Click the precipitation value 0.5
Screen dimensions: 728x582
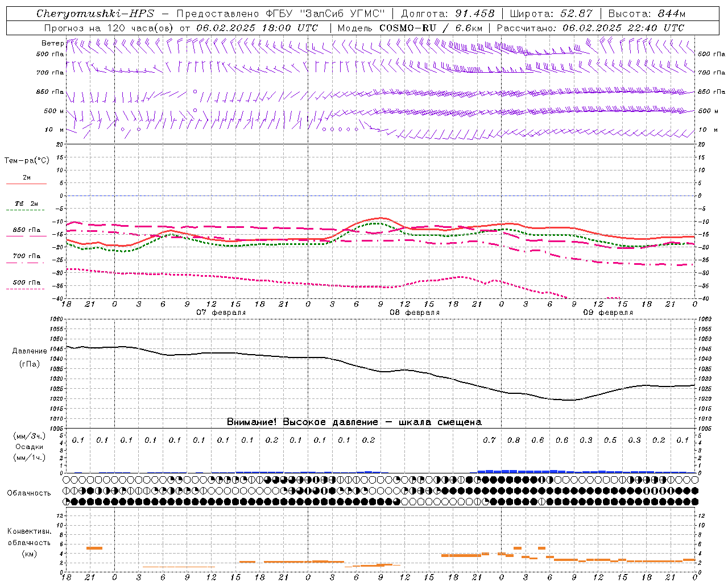pos(610,440)
